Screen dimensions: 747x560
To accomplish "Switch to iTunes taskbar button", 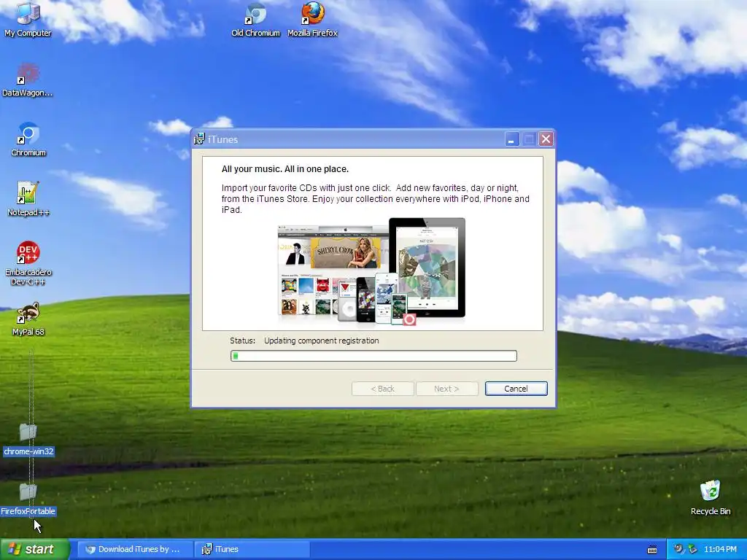I will 252,549.
